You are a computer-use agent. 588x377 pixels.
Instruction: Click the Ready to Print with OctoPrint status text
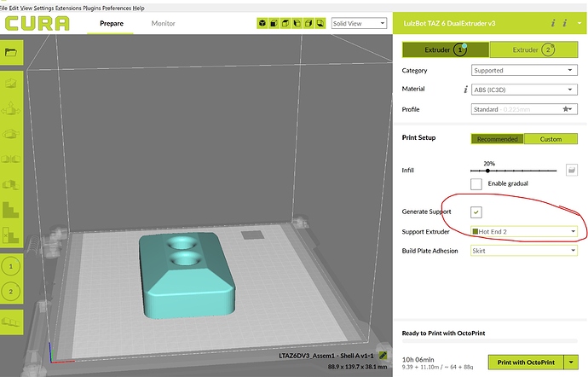443,333
